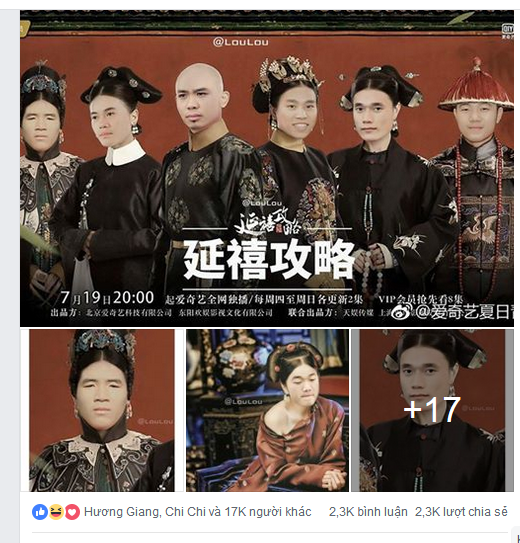Open Hương Giang's profile link

[x=121, y=512]
